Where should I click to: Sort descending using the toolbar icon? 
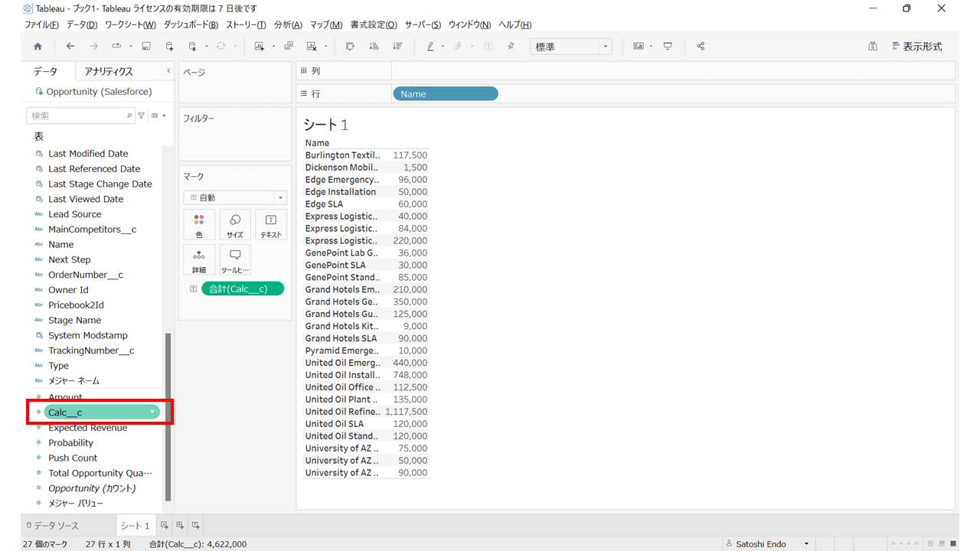[x=397, y=47]
